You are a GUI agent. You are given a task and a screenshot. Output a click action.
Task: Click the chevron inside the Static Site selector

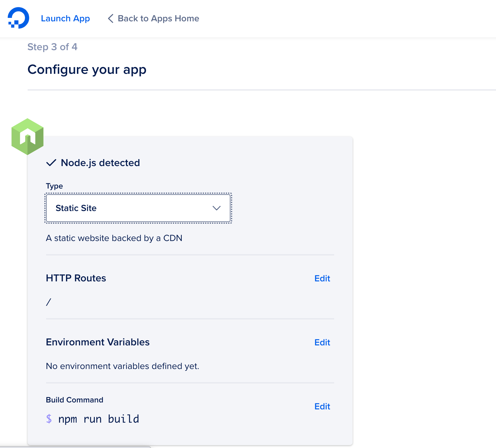point(217,208)
